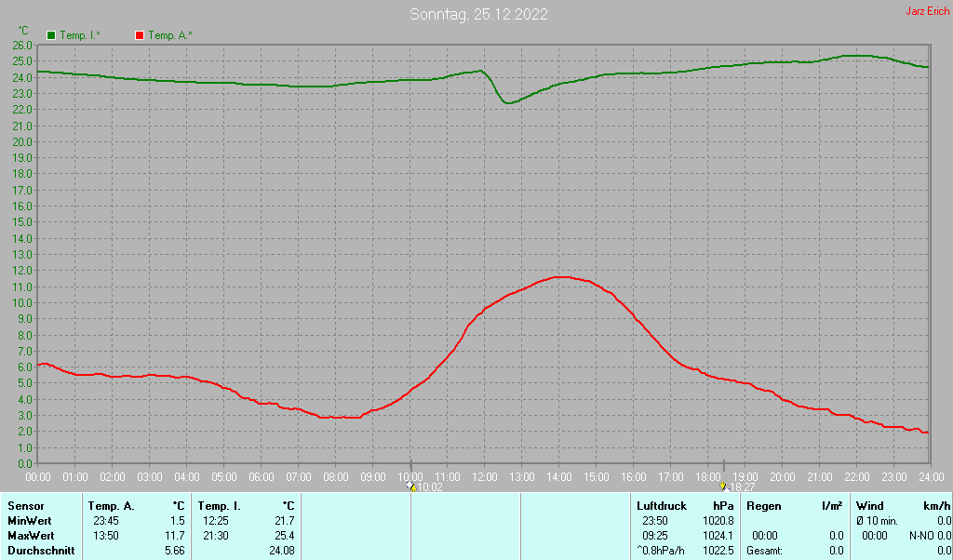Select the Temp. I.* legend label
Viewport: 953px width, 560px height.
tap(80, 35)
